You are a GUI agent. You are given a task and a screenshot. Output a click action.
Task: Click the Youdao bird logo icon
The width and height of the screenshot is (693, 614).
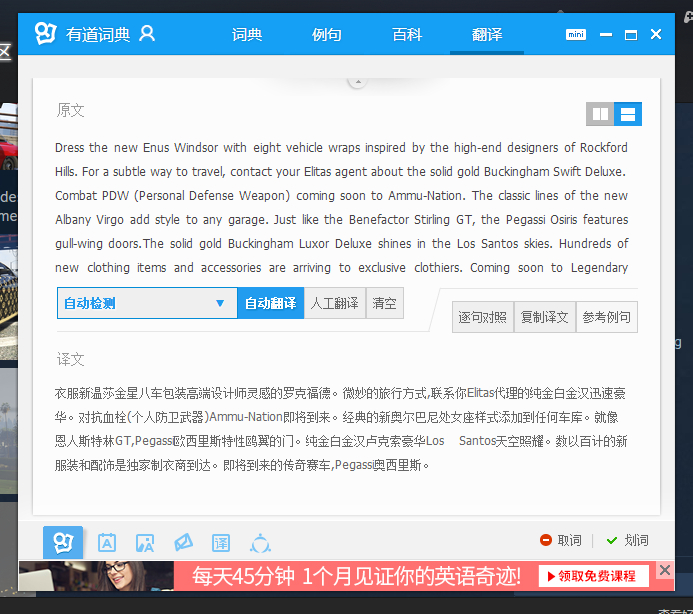(46, 34)
